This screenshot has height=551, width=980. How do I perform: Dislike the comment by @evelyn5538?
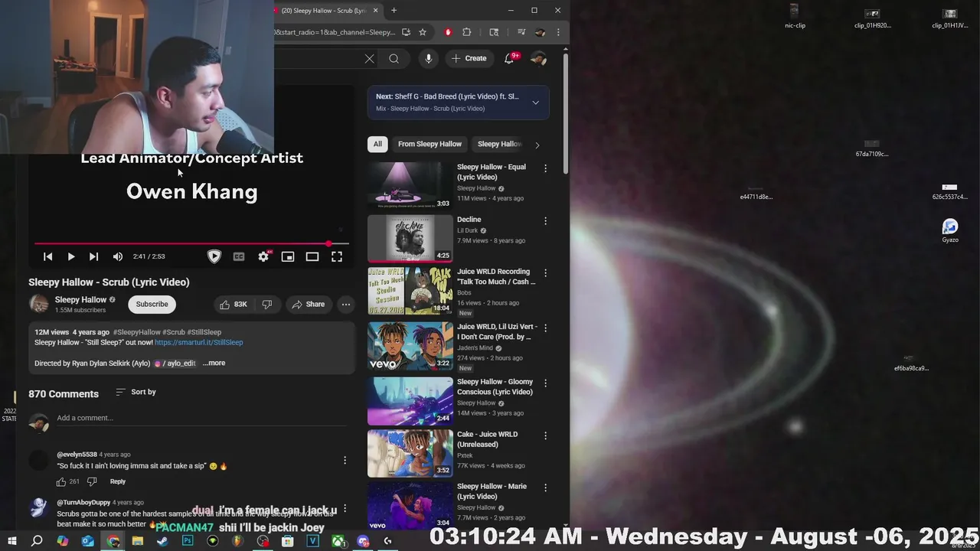92,482
